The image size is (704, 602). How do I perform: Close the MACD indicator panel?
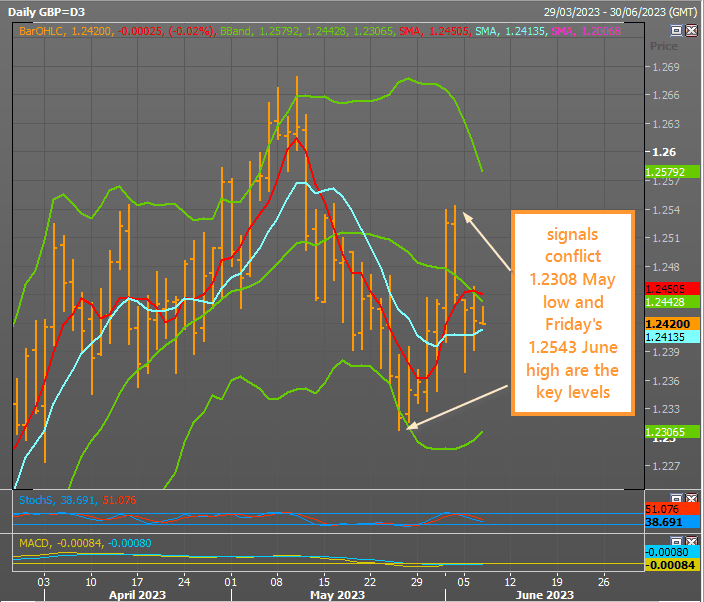690,540
